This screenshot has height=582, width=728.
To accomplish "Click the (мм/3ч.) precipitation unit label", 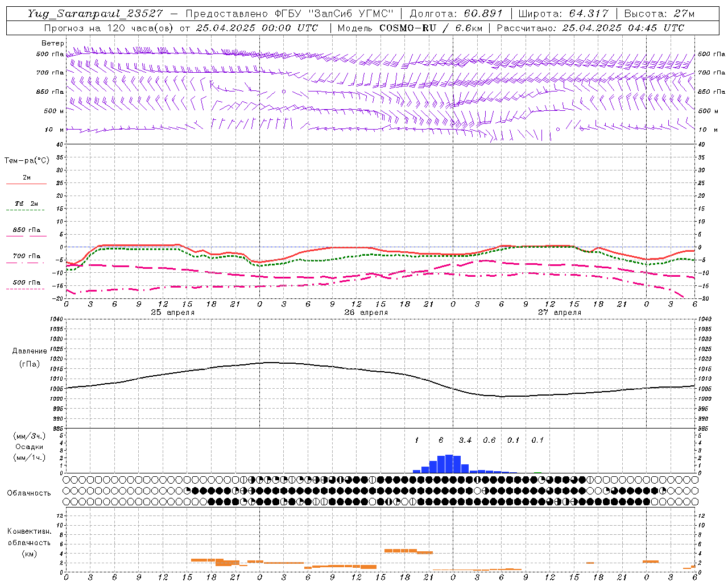I will [30, 436].
